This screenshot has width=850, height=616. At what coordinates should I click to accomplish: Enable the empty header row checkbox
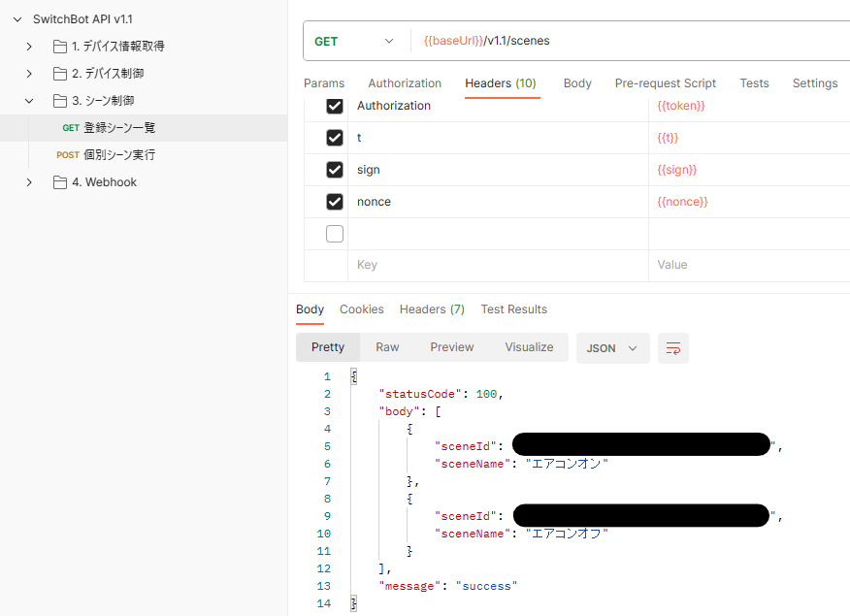pos(334,233)
